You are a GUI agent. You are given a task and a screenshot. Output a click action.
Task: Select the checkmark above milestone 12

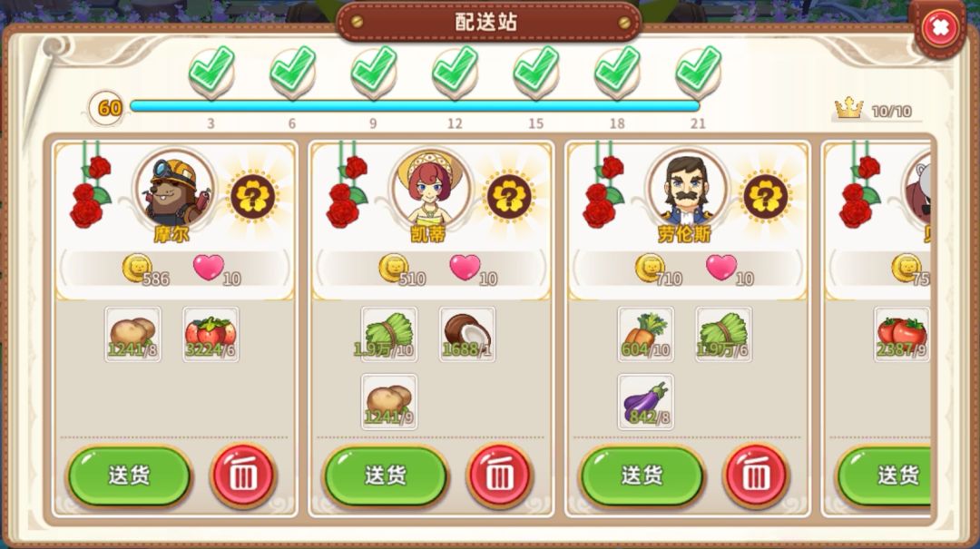[455, 72]
